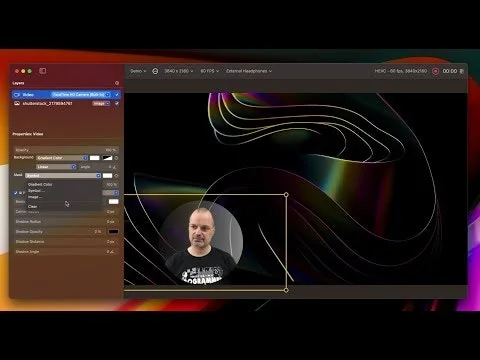Click the angle dial icon next to Linear
Image resolution: width=480 pixels, height=360 pixels.
point(114,167)
